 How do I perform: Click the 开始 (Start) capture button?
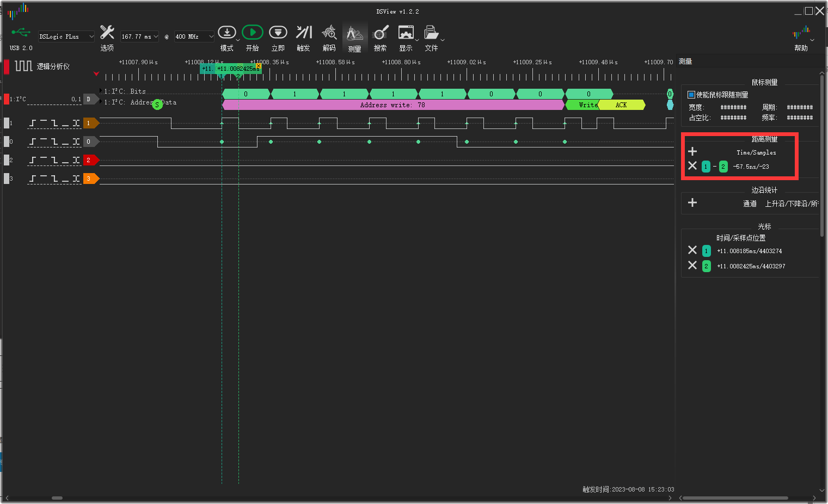click(x=252, y=33)
